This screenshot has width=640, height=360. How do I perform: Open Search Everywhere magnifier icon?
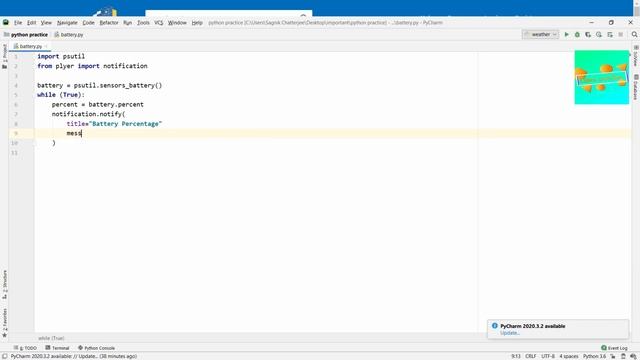pyautogui.click(x=634, y=35)
